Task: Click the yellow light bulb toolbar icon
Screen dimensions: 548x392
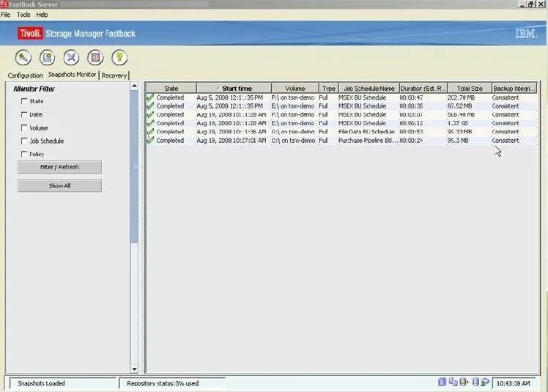Action: 119,57
